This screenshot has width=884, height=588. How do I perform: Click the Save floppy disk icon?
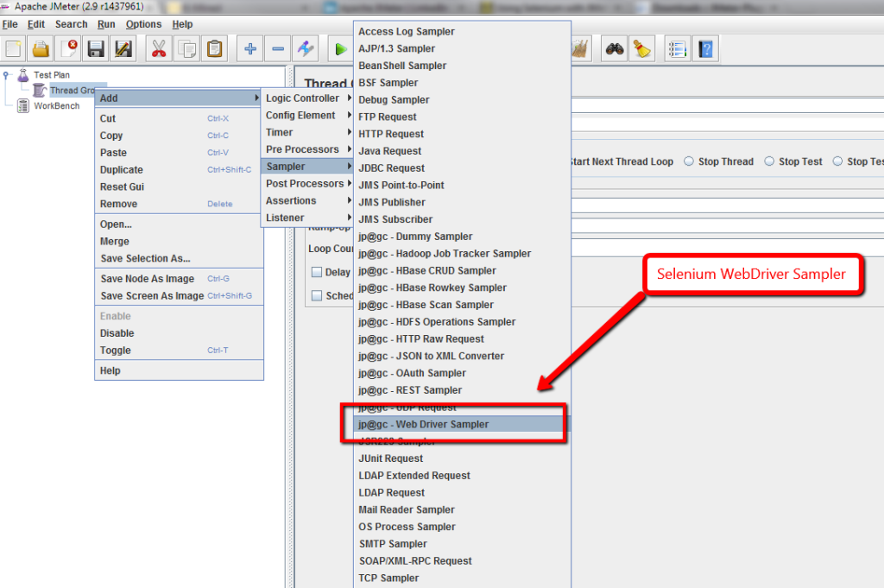[x=96, y=49]
